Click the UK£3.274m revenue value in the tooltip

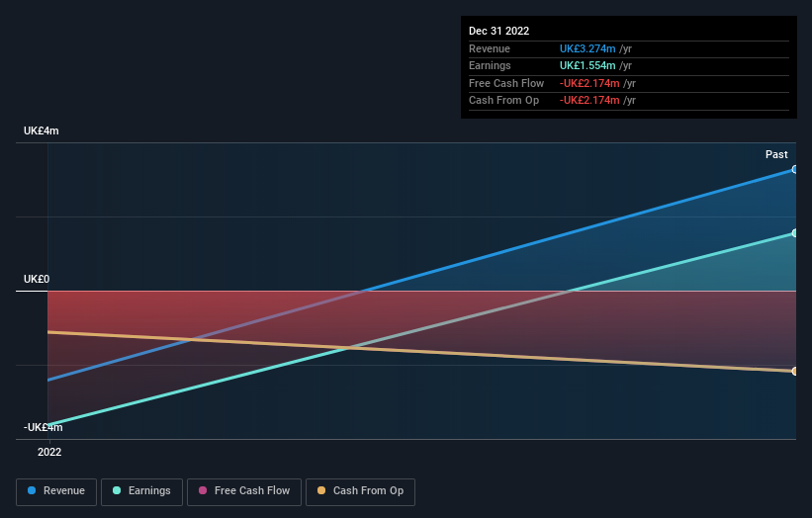tap(587, 48)
